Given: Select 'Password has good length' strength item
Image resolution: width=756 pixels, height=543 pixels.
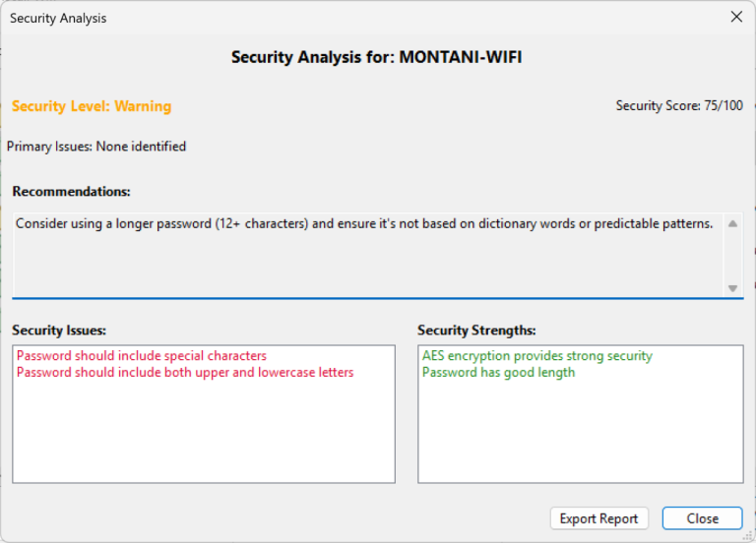Looking at the screenshot, I should [x=498, y=373].
